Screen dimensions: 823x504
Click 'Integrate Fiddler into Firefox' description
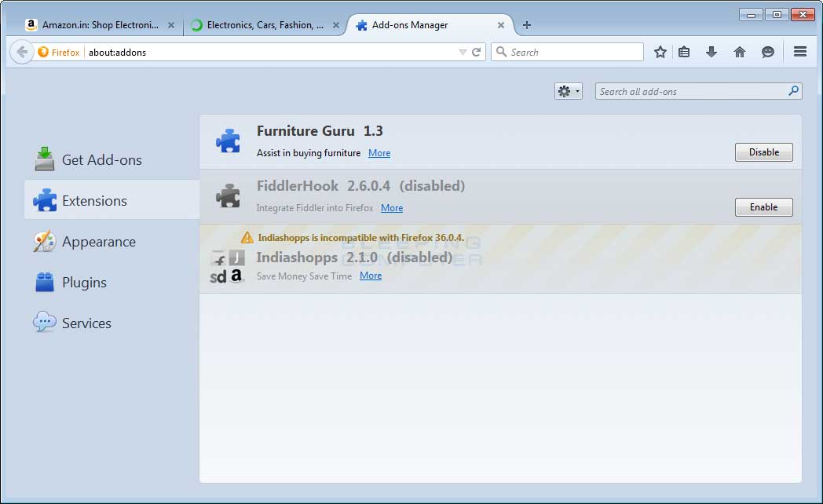click(x=315, y=208)
